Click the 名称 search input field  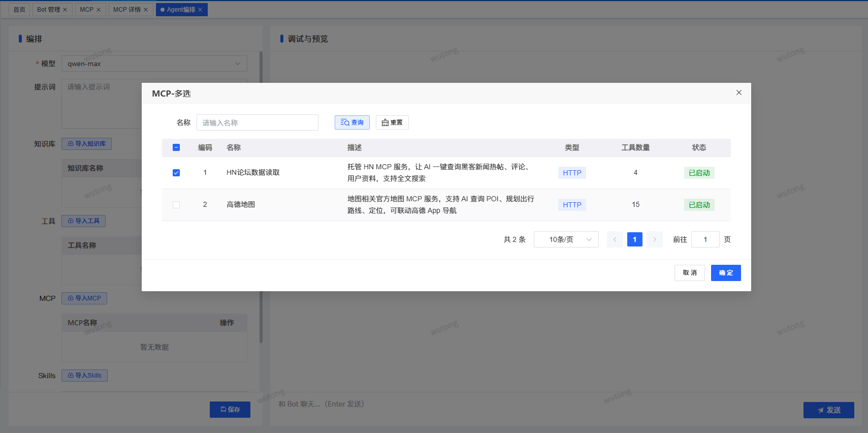tap(258, 122)
